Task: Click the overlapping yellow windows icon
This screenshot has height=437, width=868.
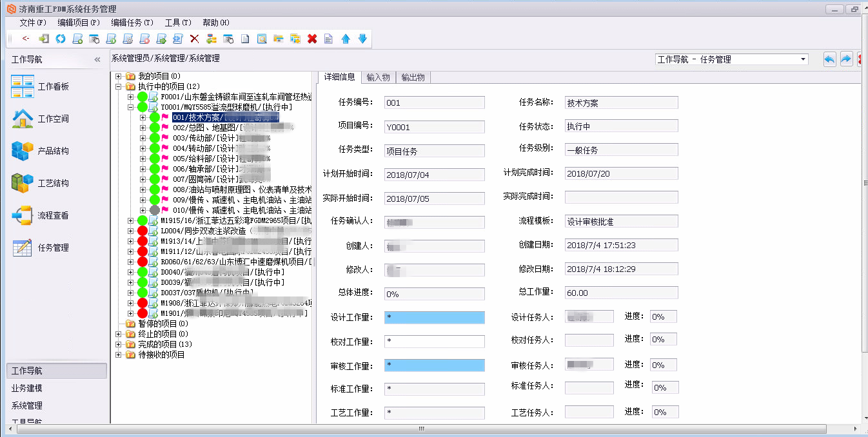Action: coord(295,39)
